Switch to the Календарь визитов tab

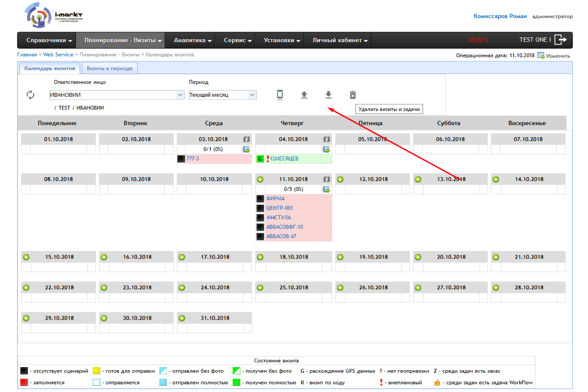[50, 68]
